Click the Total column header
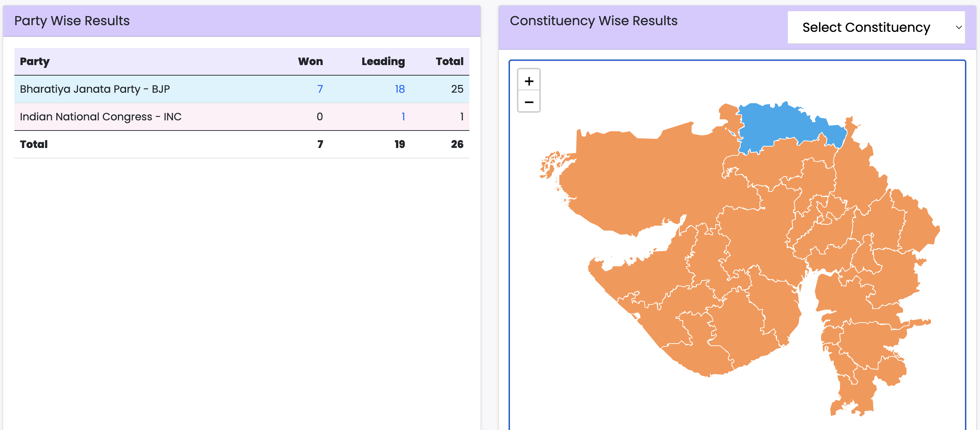The image size is (980, 430). (450, 61)
